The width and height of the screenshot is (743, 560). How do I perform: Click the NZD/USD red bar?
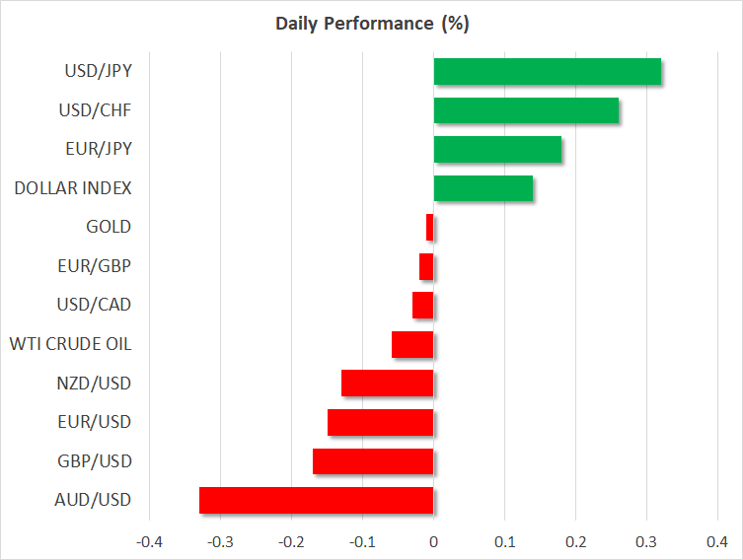pos(388,384)
